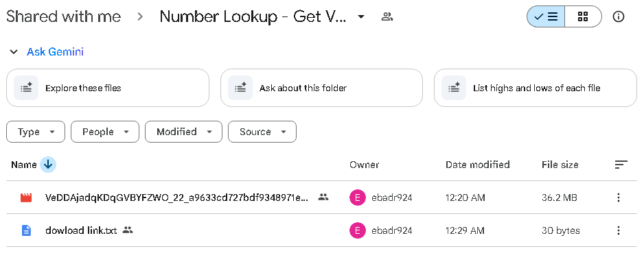The image size is (644, 275).
Task: Open more actions for dowload link.txt
Action: point(618,230)
